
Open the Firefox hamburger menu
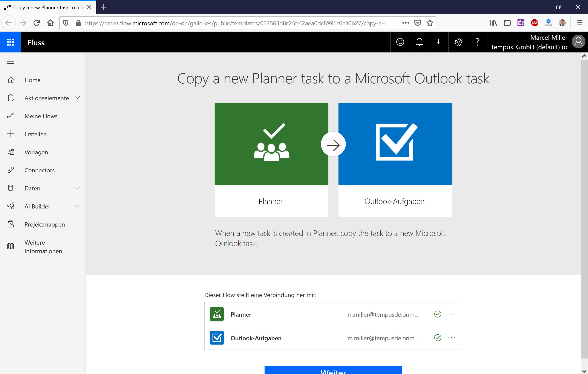pos(580,23)
